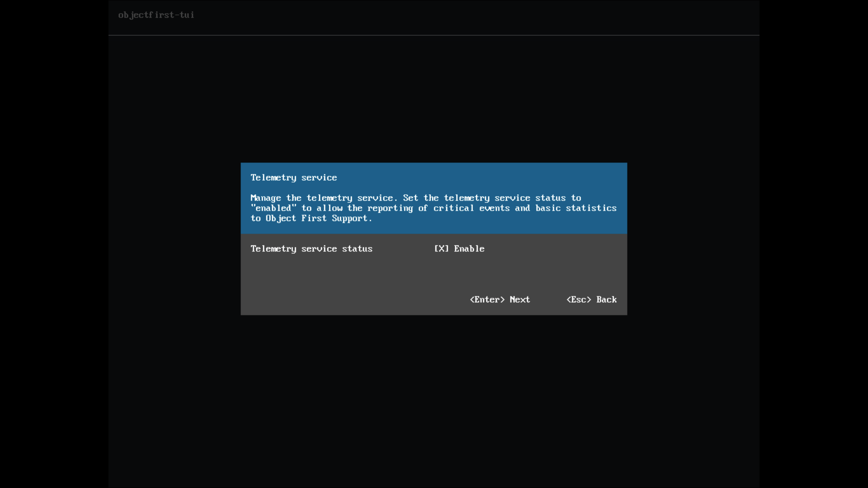Click the "Telemetry service" dialog title
Screen dimensions: 868x488
294,178
